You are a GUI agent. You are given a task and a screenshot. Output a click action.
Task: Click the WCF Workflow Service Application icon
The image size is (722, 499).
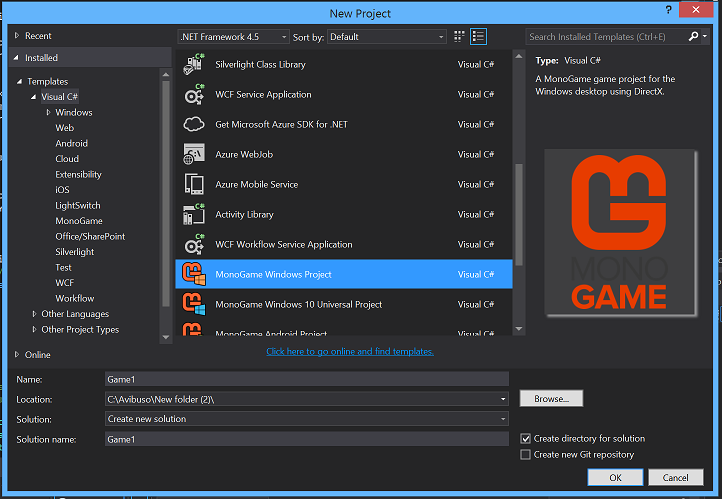tap(194, 244)
